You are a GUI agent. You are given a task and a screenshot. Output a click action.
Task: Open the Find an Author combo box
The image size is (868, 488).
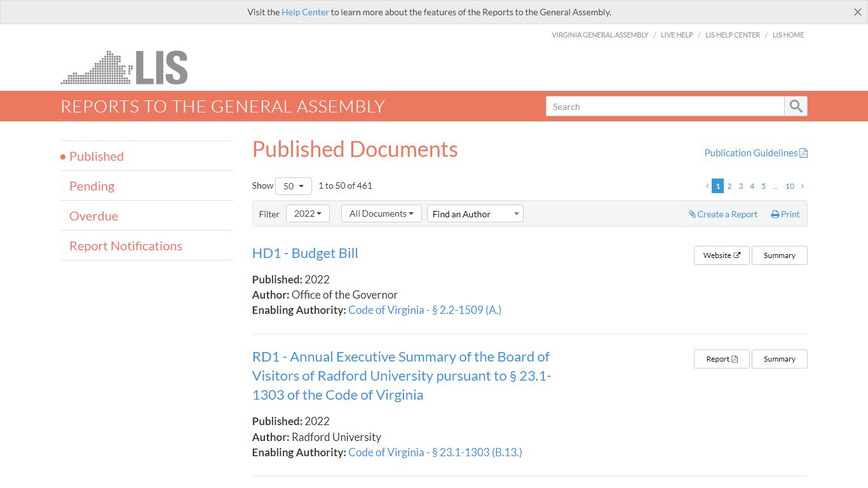[475, 213]
